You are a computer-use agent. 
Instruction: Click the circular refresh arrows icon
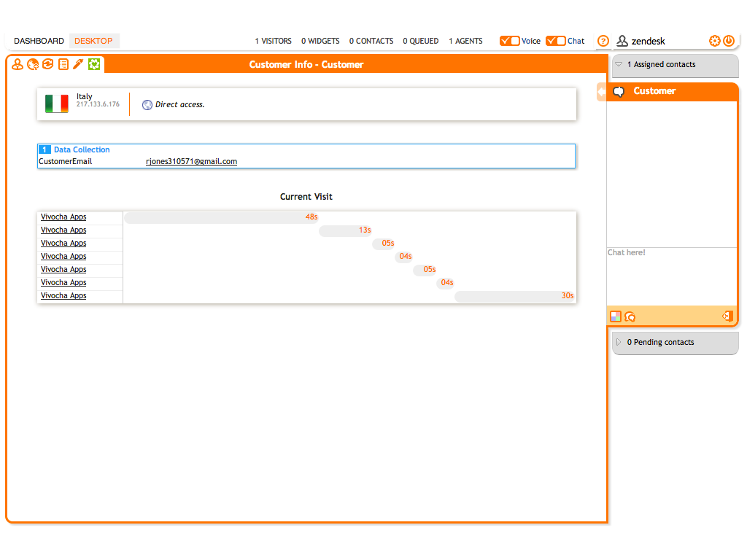click(48, 65)
